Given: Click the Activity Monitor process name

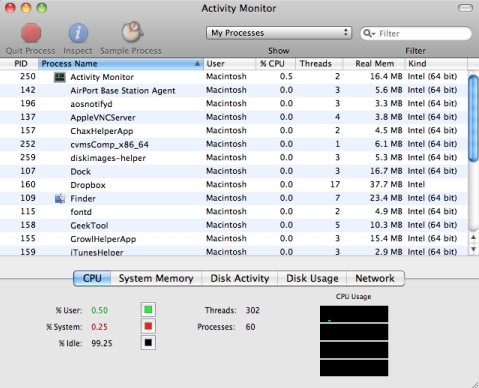Looking at the screenshot, I should [102, 77].
